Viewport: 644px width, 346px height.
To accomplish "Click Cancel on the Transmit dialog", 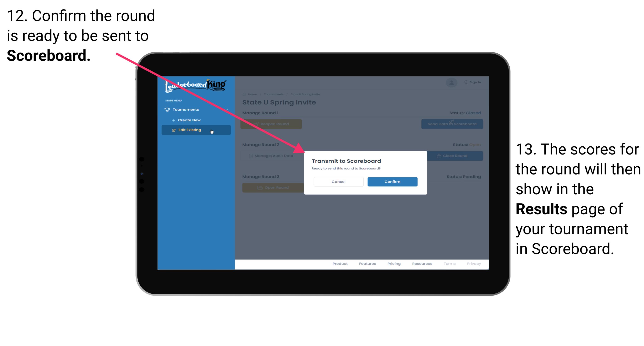I will 338,182.
